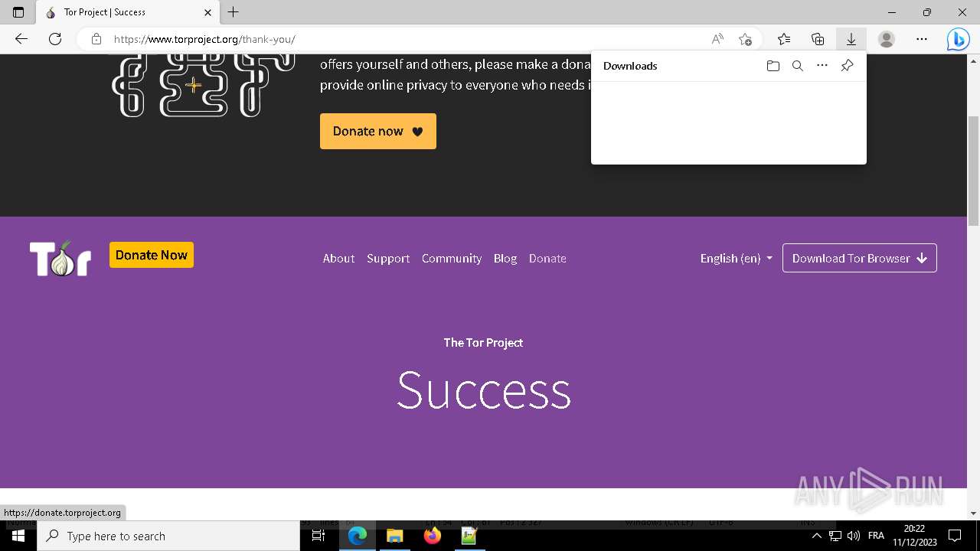The height and width of the screenshot is (551, 980).
Task: Reload the Tor Project page
Action: [x=55, y=39]
